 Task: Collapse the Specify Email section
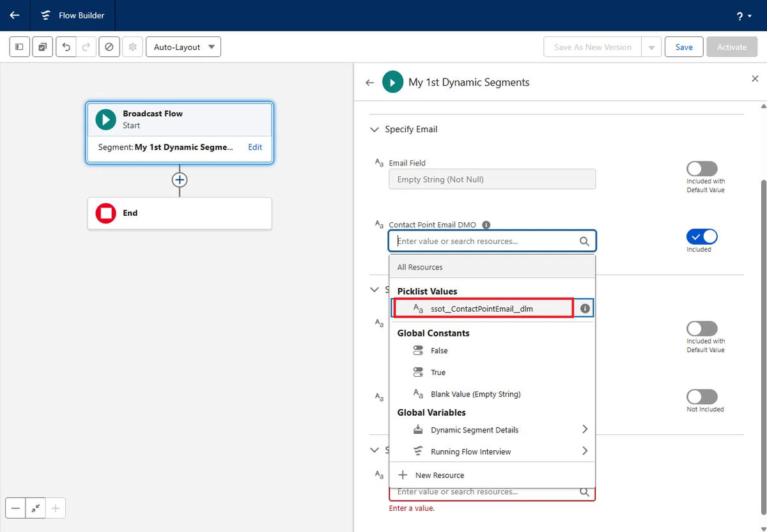(x=375, y=130)
